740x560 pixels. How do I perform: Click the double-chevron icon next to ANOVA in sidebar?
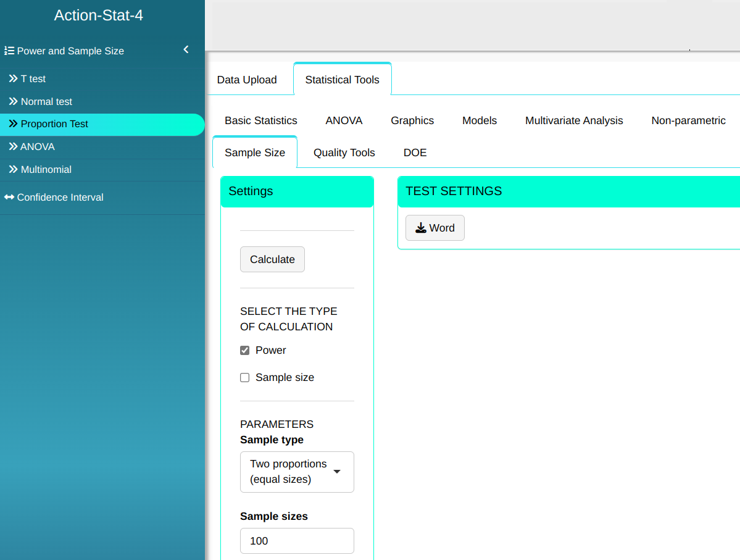coord(13,147)
